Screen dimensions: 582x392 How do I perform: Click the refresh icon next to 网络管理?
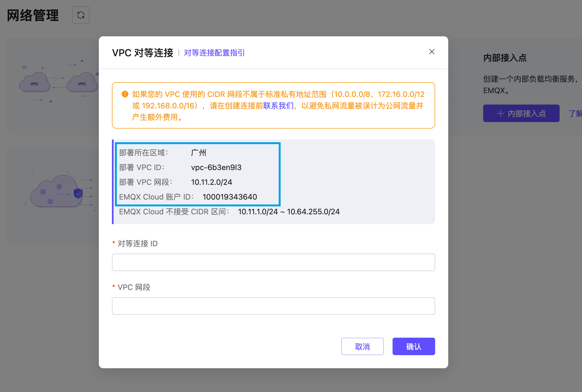[81, 15]
